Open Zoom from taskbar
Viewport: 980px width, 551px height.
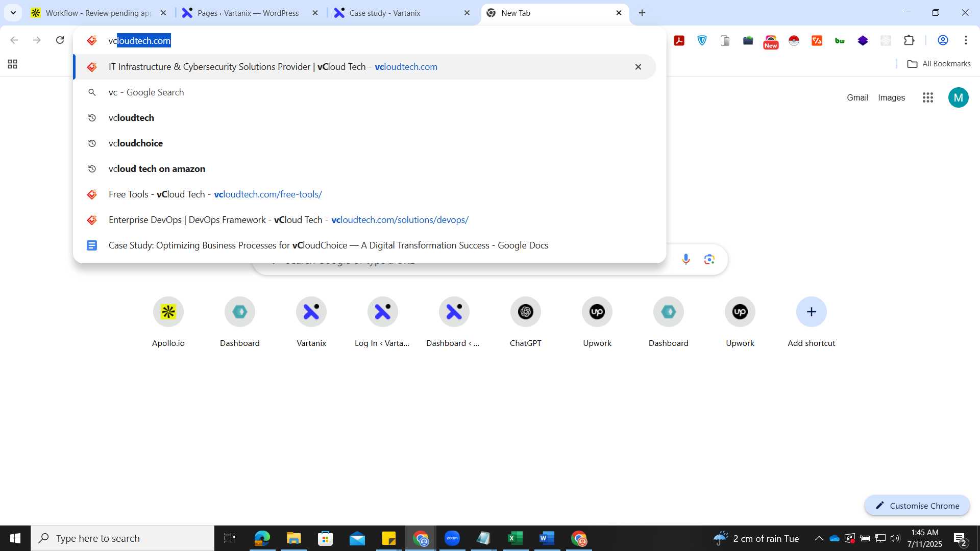pyautogui.click(x=452, y=538)
